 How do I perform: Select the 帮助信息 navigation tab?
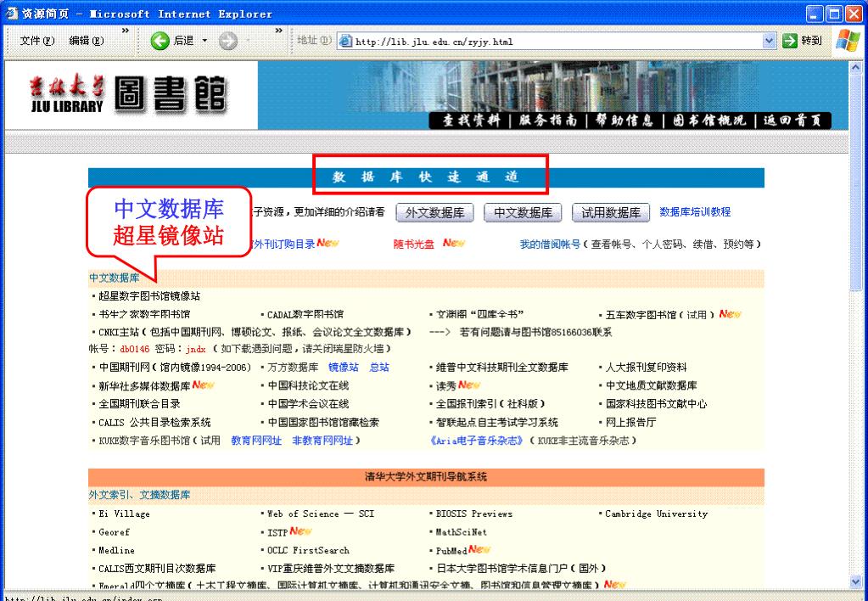pos(624,121)
